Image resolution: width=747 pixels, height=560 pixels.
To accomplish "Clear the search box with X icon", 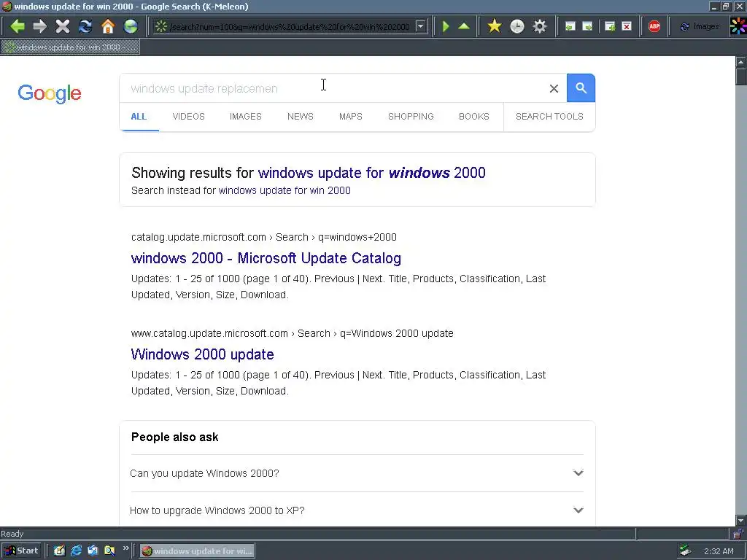I will click(554, 88).
